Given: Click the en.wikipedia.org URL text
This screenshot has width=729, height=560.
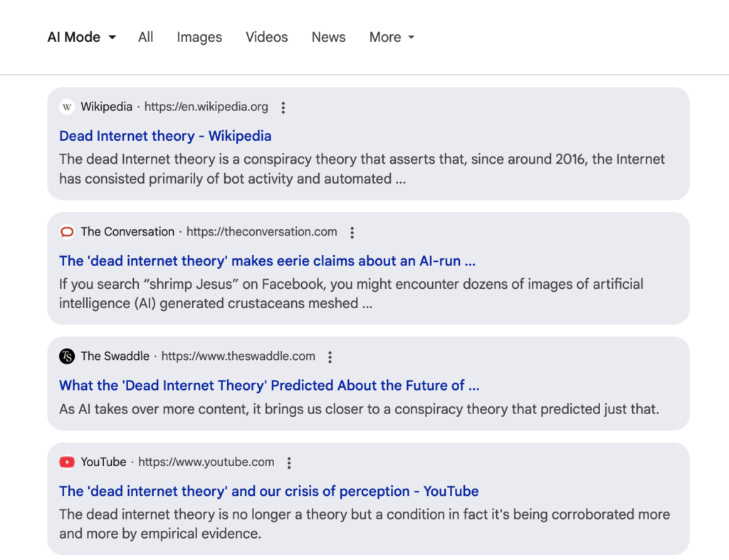Looking at the screenshot, I should pos(206,107).
